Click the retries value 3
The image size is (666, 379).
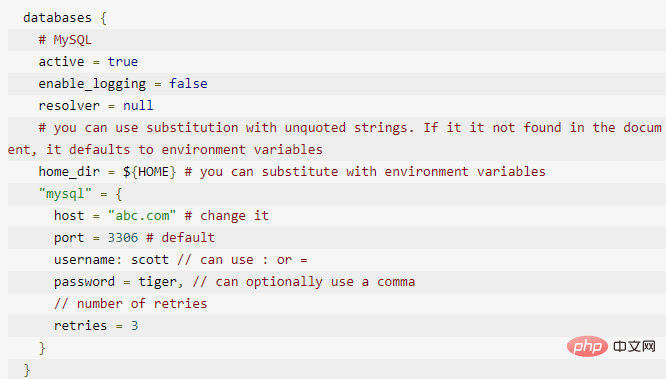tap(135, 326)
